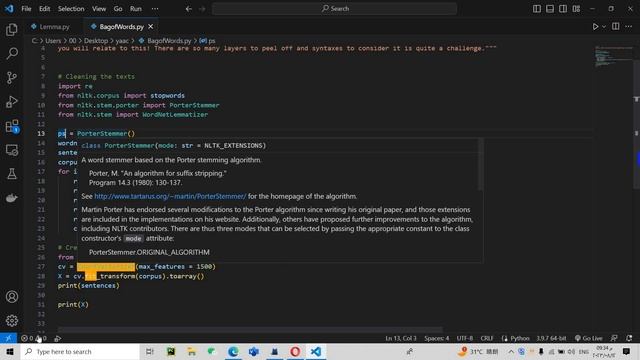Click the title bar Search box

click(334, 9)
